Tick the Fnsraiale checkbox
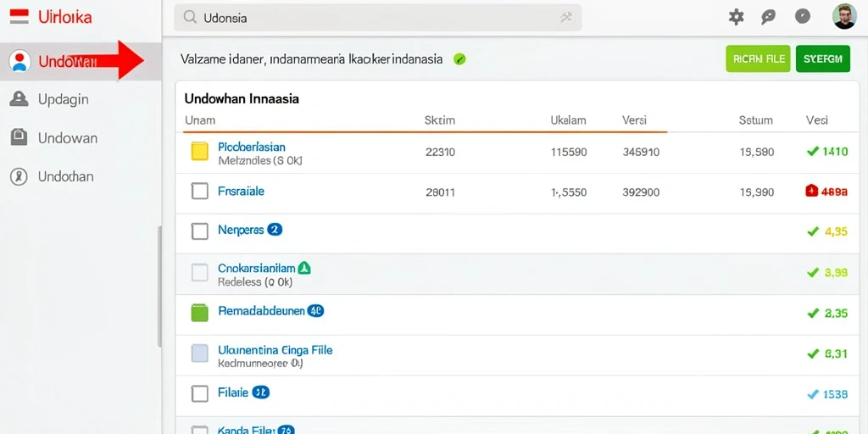Screen dimensions: 868x434 pos(199,192)
